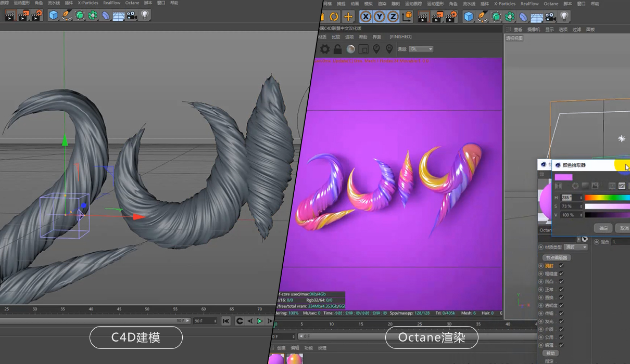Click the Camera object icon in modeling window
Screen dimensions: 630x364
(132, 16)
